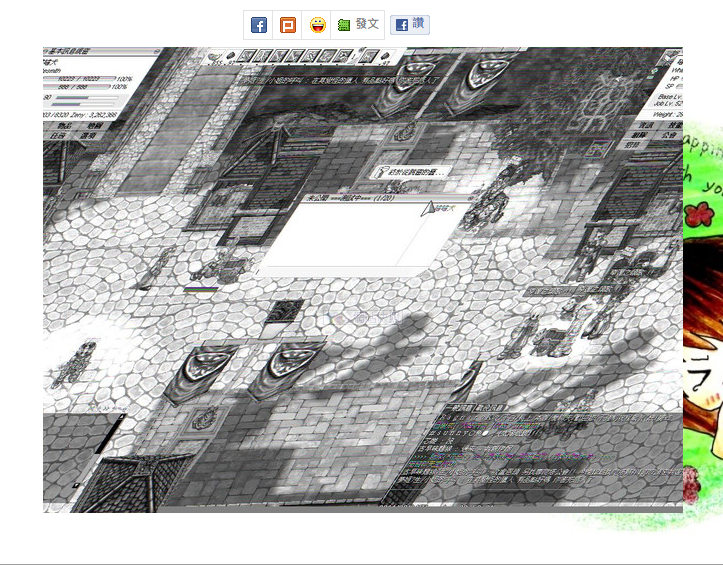Viewport: 723px width, 566px height.
Task: Click the cartoon illustration beside the screenshot
Action: 703,323
